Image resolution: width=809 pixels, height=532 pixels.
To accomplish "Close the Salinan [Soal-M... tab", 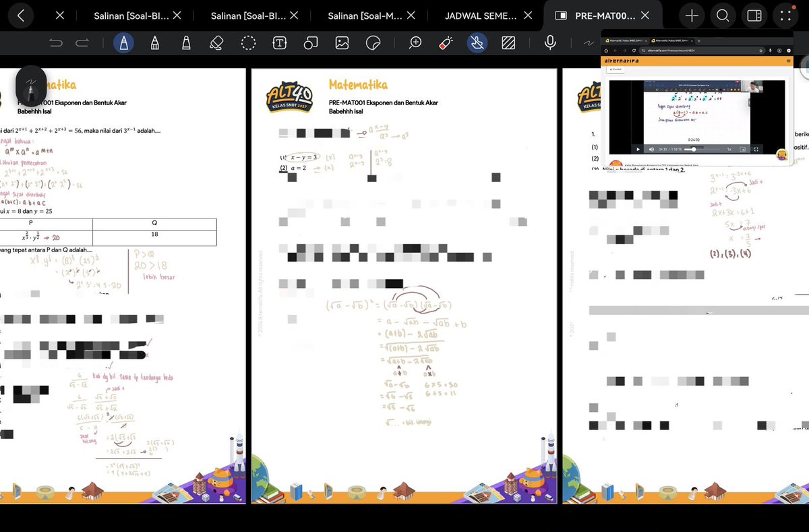I will coord(411,15).
